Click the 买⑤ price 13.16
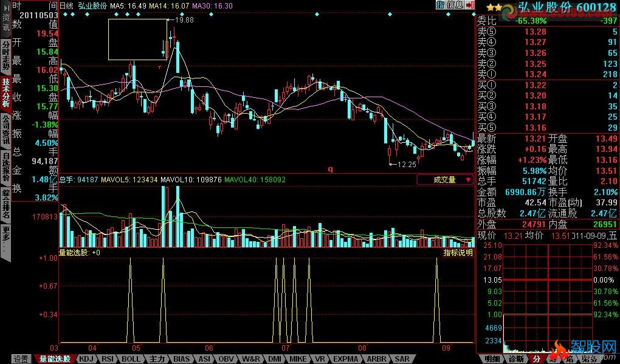 click(x=536, y=128)
